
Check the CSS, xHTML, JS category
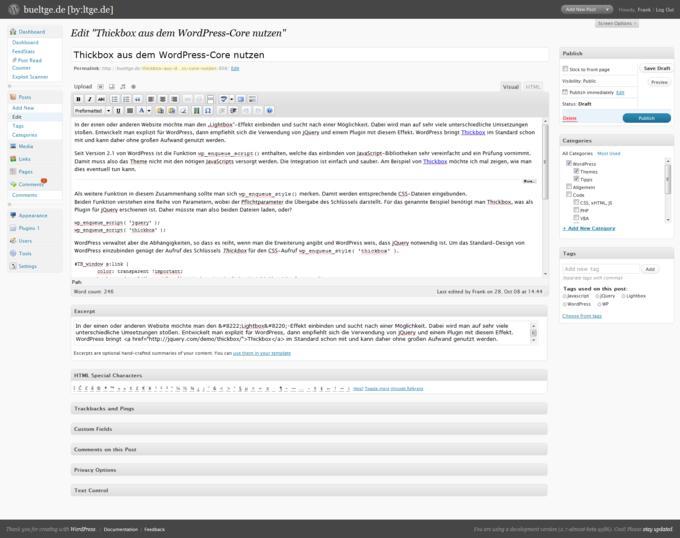[x=576, y=202]
